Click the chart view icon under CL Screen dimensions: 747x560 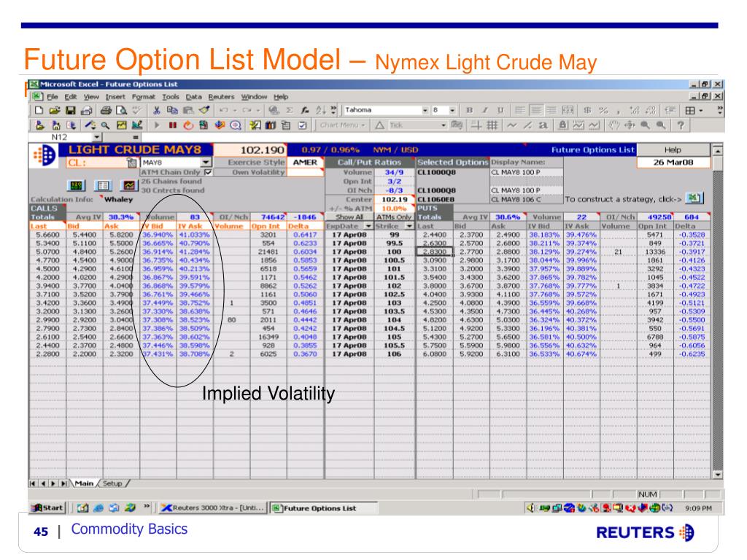pos(128,185)
